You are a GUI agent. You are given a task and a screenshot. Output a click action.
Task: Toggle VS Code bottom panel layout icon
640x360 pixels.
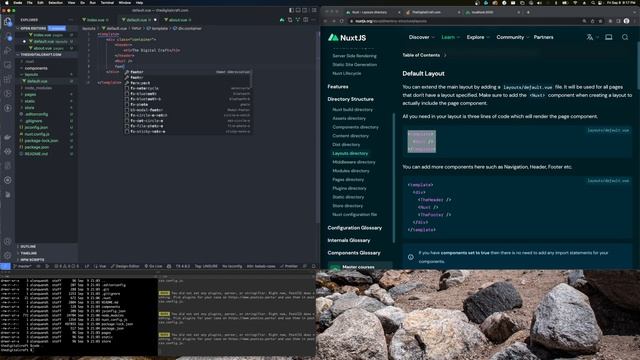coord(298,10)
